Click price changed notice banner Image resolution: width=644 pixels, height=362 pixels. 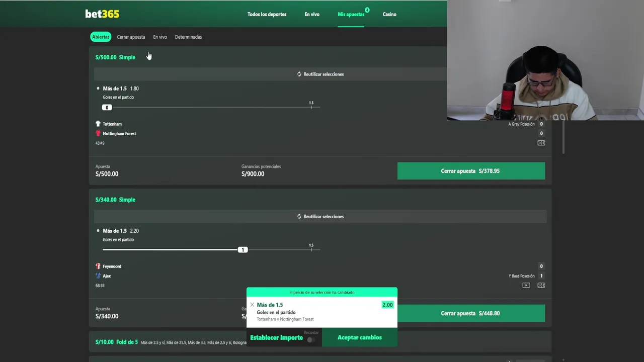[x=322, y=292]
